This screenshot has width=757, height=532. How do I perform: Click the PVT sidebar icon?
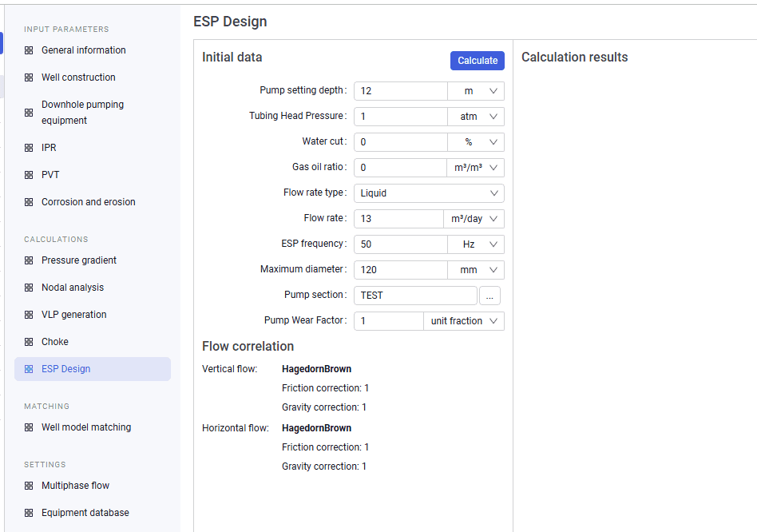29,175
